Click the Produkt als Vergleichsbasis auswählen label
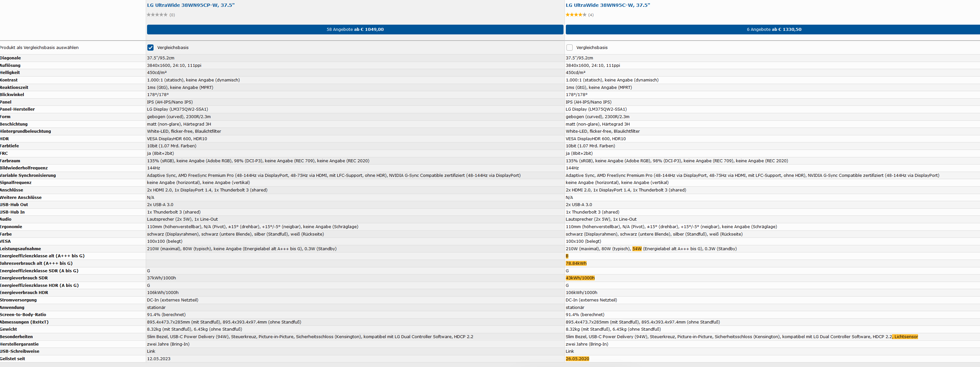The image size is (980, 367). tap(39, 48)
